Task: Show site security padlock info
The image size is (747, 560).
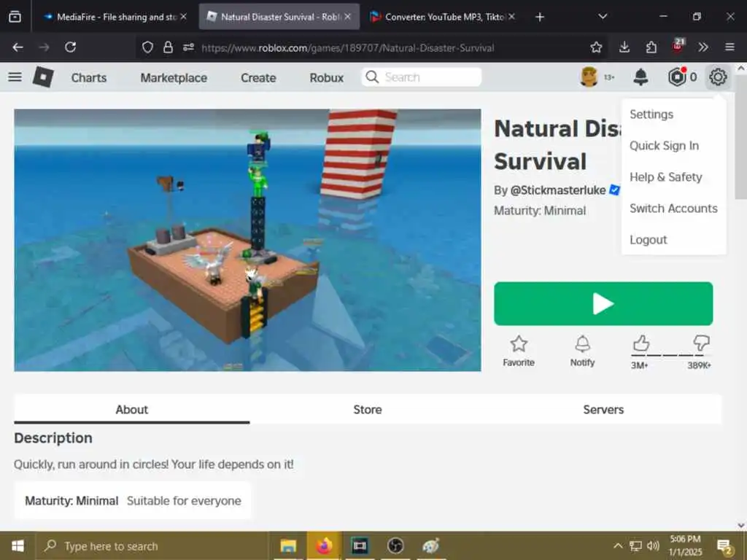Action: click(168, 47)
